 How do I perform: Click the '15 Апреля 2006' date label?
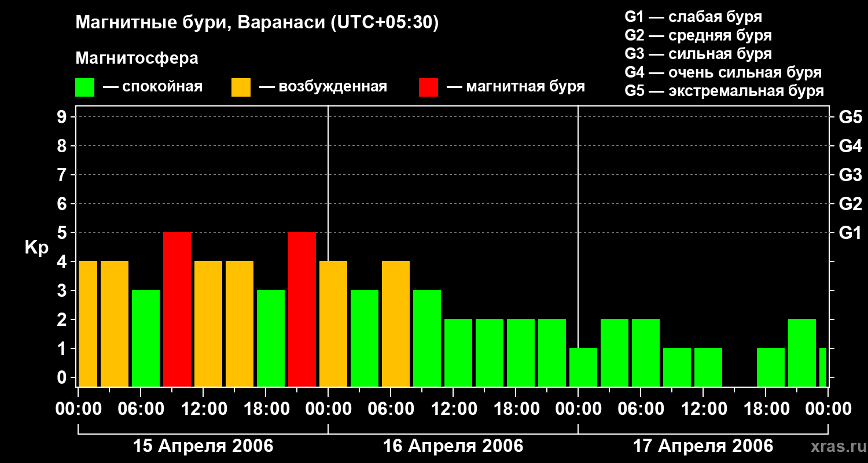203,446
